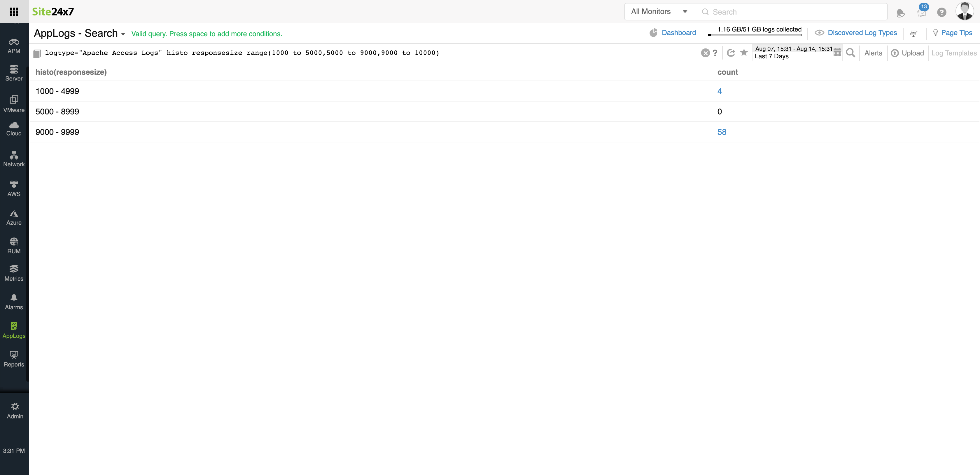The image size is (980, 475).
Task: Save the search with the star icon
Action: click(744, 53)
